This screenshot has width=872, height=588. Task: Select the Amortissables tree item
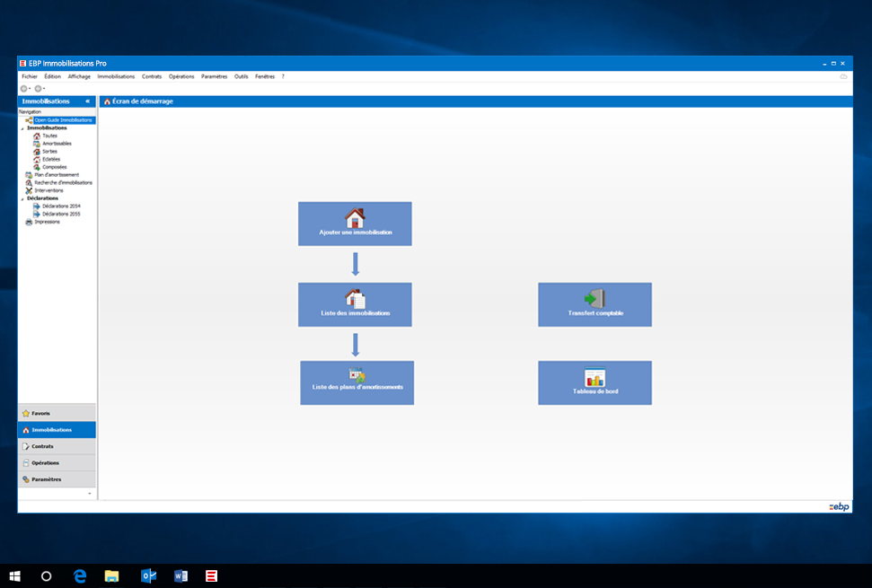(57, 144)
